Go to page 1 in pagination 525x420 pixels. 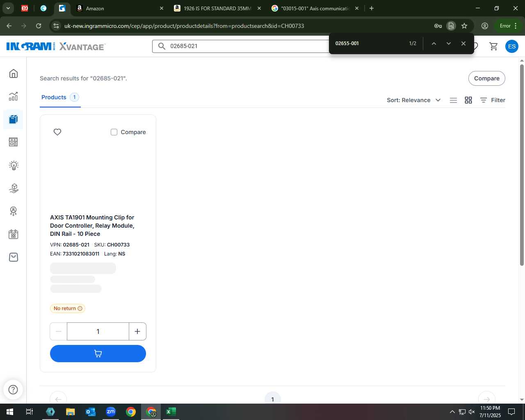point(272,399)
